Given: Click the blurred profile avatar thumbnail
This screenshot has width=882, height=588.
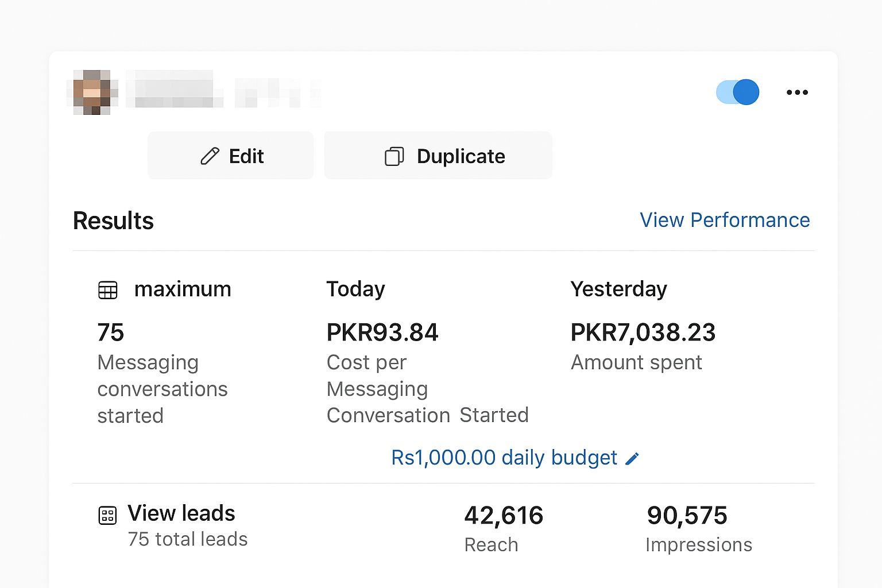Looking at the screenshot, I should tap(92, 92).
